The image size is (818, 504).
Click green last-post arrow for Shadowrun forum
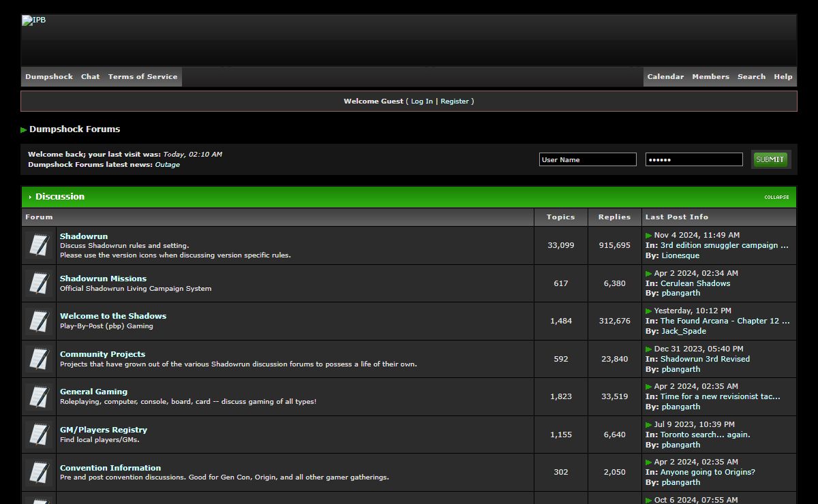pos(649,236)
